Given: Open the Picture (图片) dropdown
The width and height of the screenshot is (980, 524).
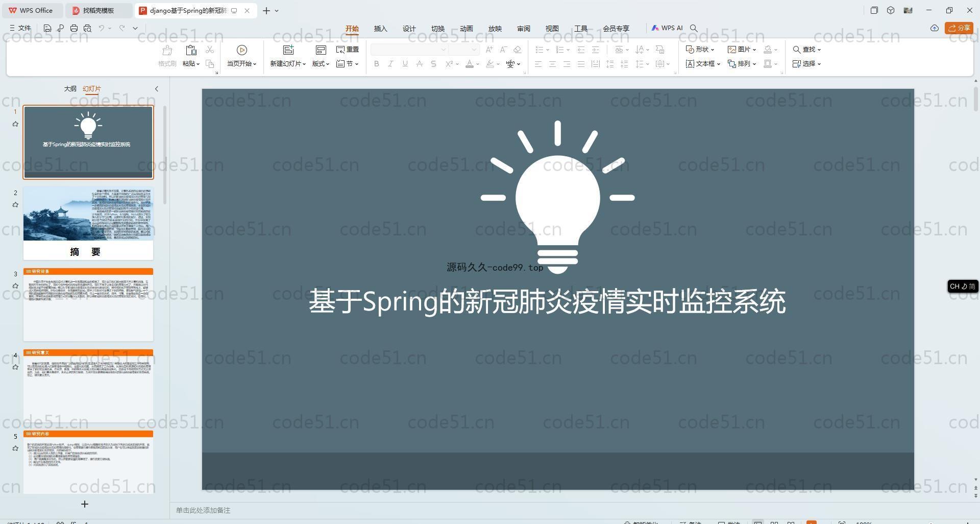Looking at the screenshot, I should click(742, 50).
